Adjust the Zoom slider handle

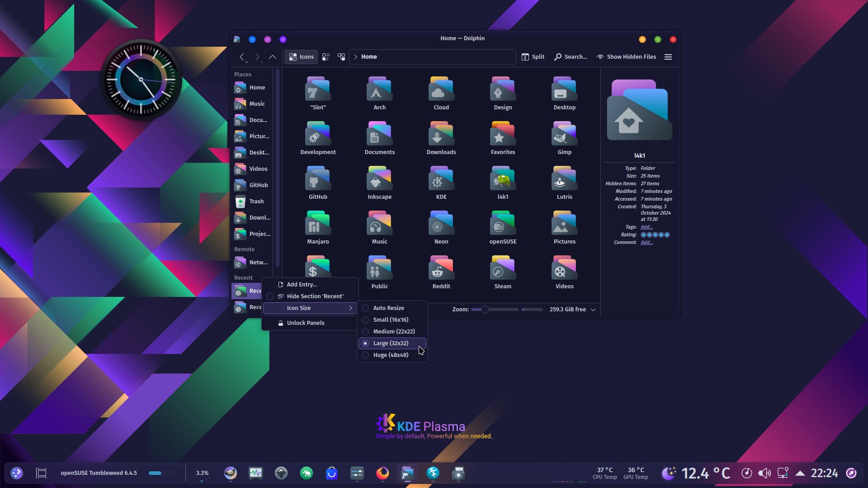point(485,310)
